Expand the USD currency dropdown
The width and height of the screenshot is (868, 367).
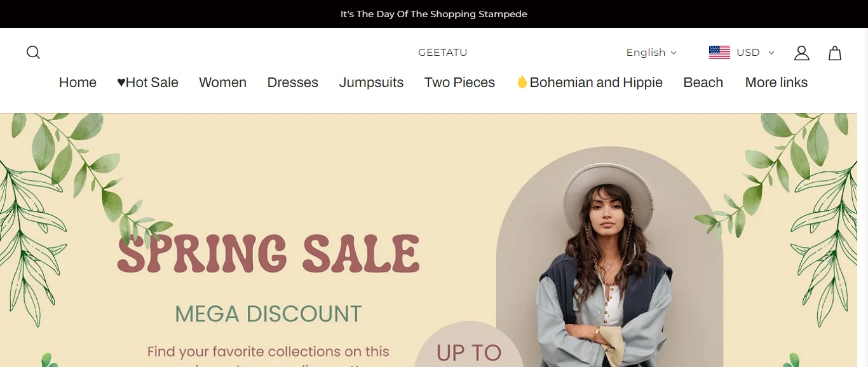tap(755, 53)
